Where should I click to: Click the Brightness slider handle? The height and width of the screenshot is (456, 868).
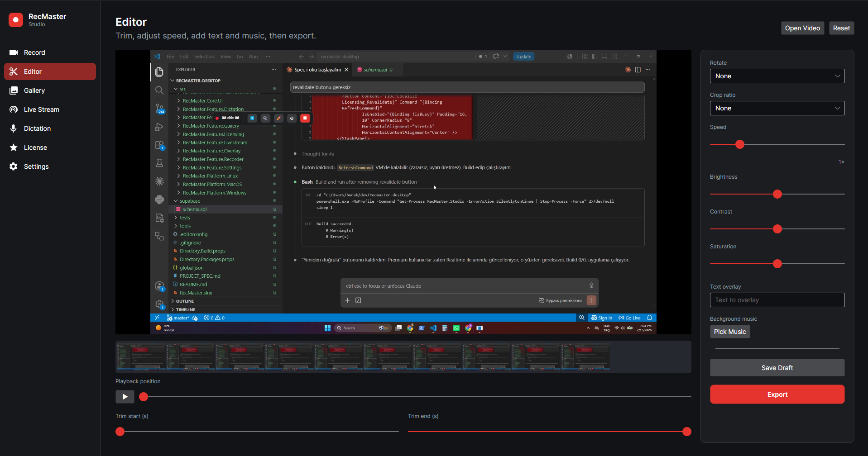[777, 194]
